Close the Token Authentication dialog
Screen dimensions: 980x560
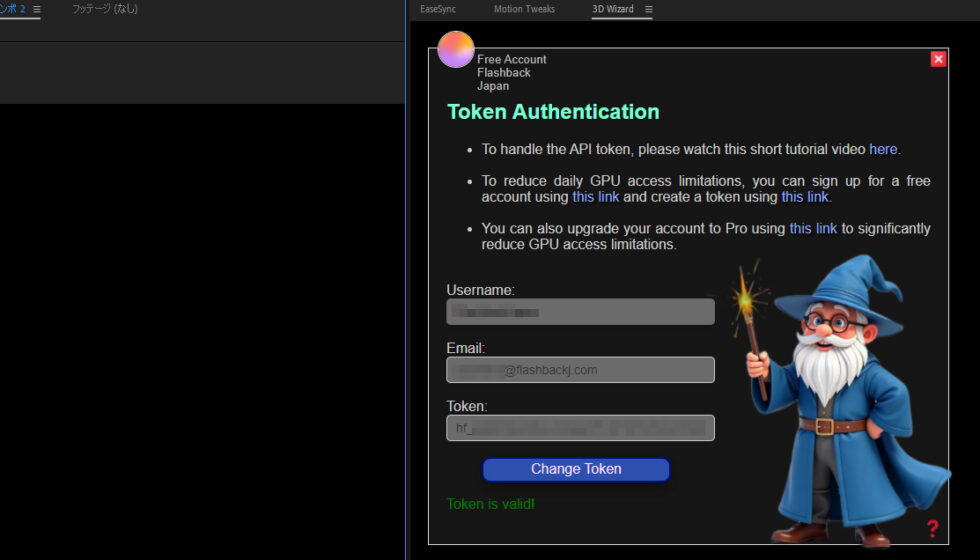tap(938, 59)
